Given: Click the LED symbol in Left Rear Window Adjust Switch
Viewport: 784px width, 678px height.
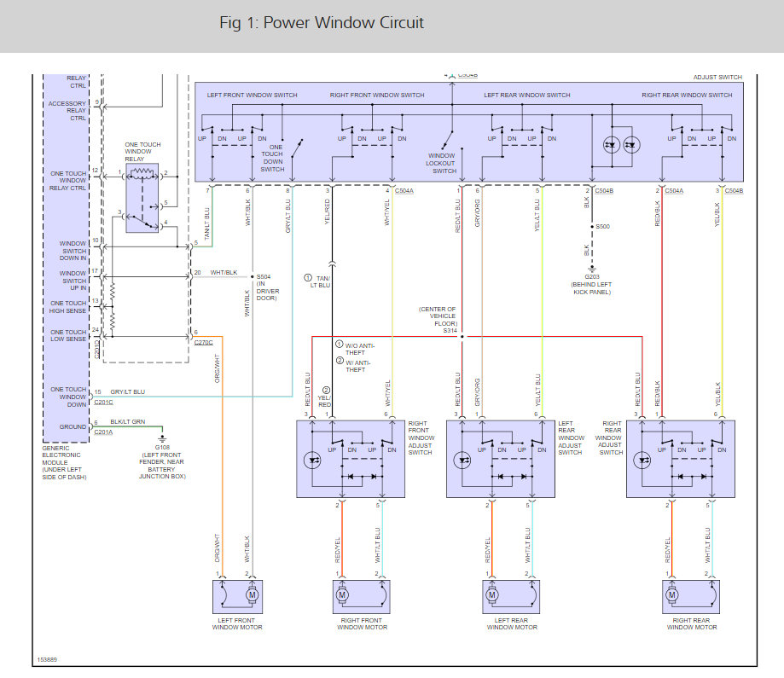Looking at the screenshot, I should (462, 460).
